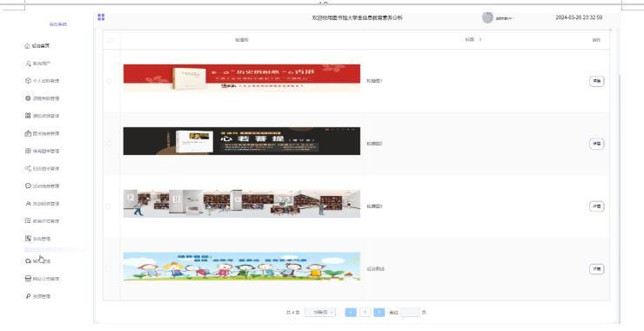This screenshot has height=331, width=644.
Task: Open the cartoon children banner thumbnail
Action: point(242,267)
